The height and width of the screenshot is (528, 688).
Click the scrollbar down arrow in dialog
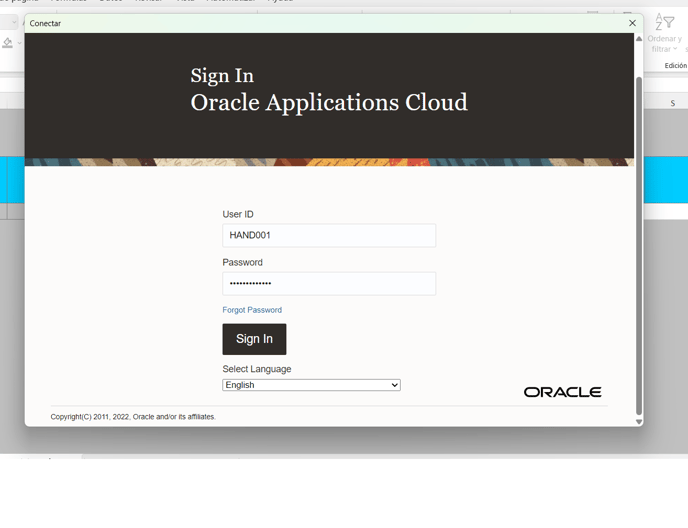tap(639, 422)
